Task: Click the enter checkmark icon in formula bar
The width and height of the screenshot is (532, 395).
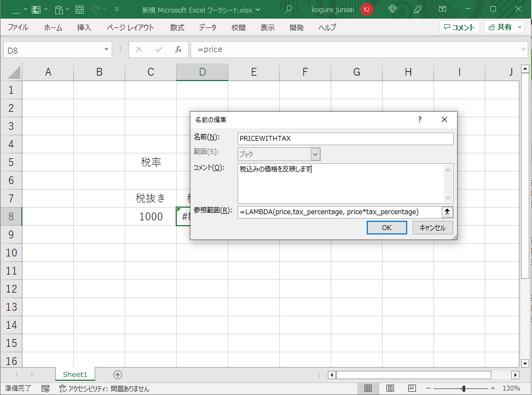Action: click(158, 50)
